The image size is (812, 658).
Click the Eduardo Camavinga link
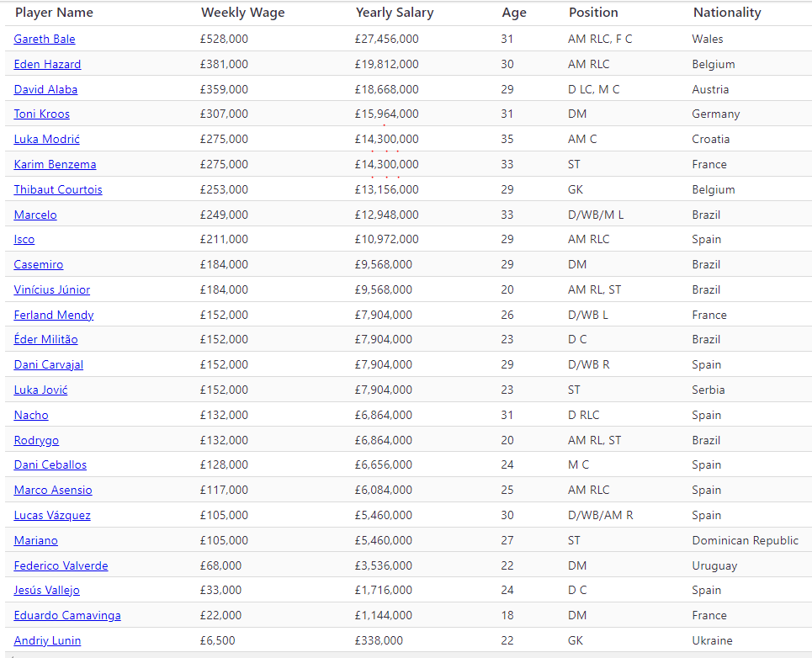click(67, 615)
